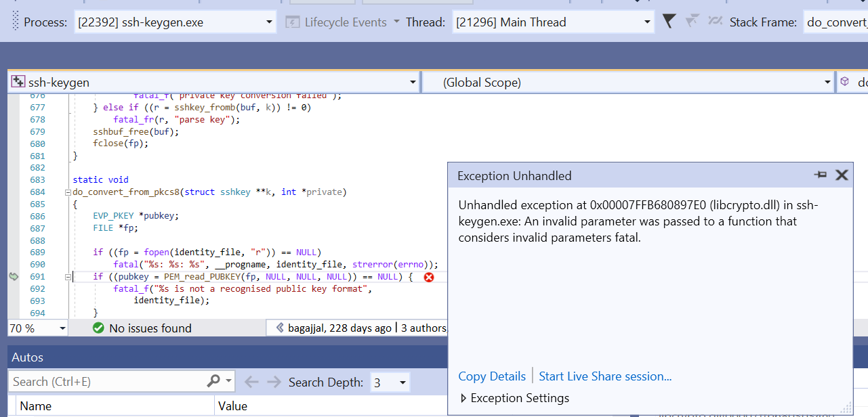Open the Search Depth dropdown showing 3
The height and width of the screenshot is (417, 868).
(x=390, y=382)
